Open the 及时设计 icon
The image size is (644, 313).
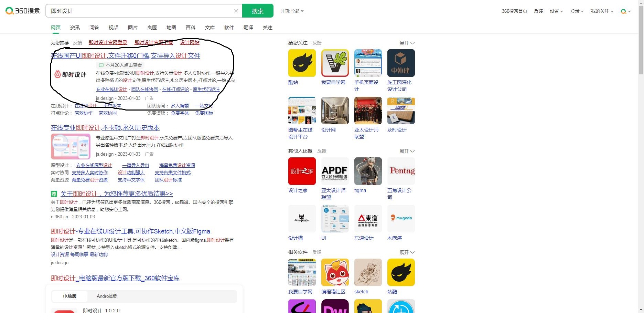pyautogui.click(x=401, y=111)
